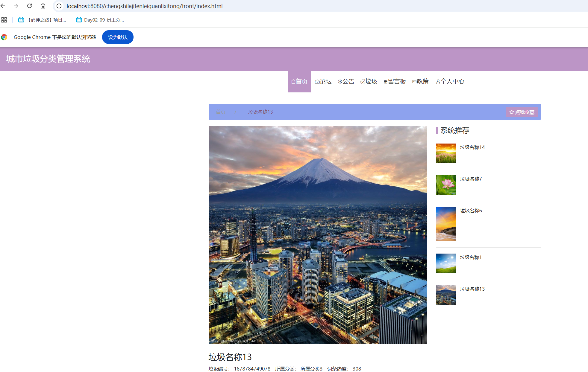Click the site info icon in address bar
The height and width of the screenshot is (372, 588).
click(x=59, y=6)
